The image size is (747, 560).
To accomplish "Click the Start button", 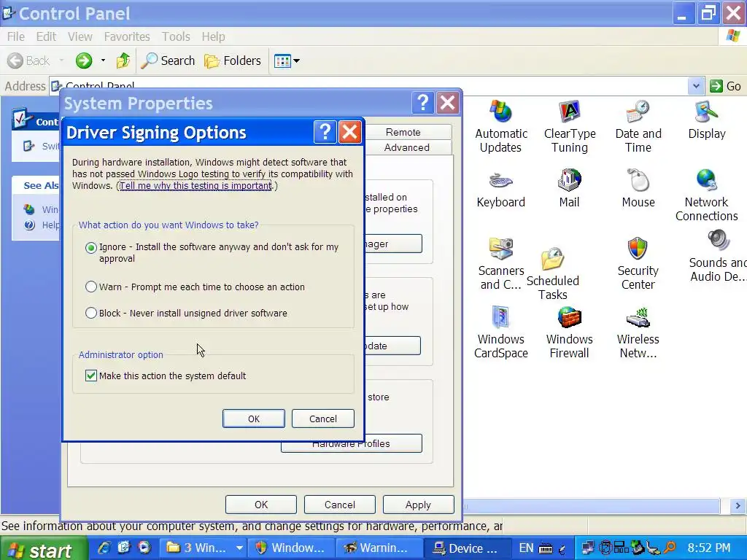I will (x=43, y=549).
